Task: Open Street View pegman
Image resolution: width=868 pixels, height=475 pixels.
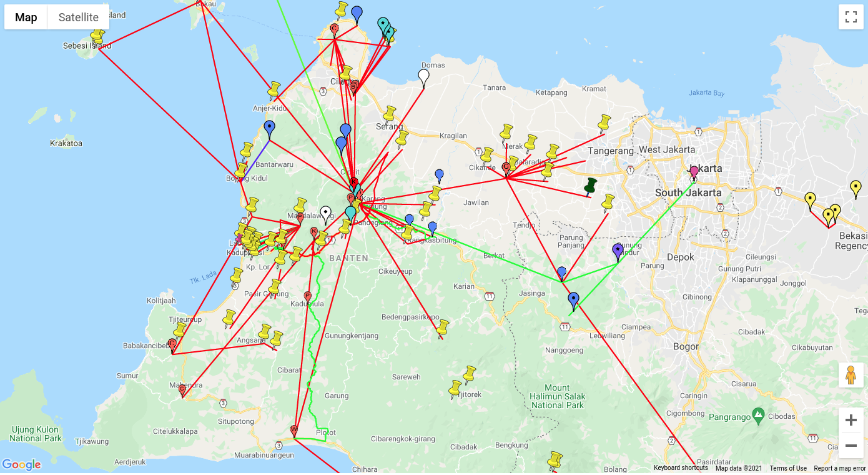Action: click(x=851, y=375)
